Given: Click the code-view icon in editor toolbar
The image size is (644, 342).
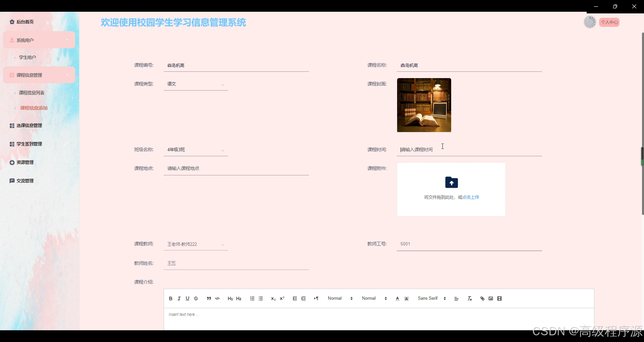Looking at the screenshot, I should tap(217, 298).
